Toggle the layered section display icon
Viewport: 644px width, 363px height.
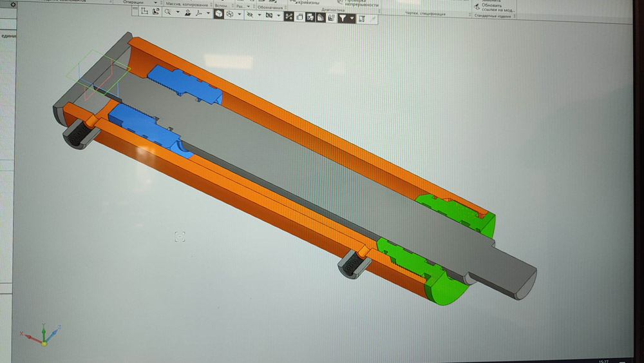321,17
